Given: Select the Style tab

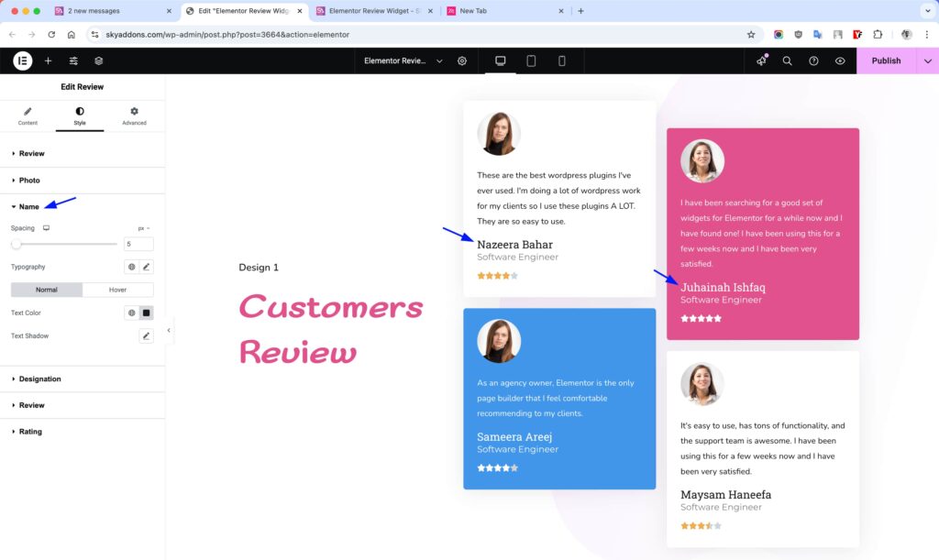Looking at the screenshot, I should click(80, 116).
